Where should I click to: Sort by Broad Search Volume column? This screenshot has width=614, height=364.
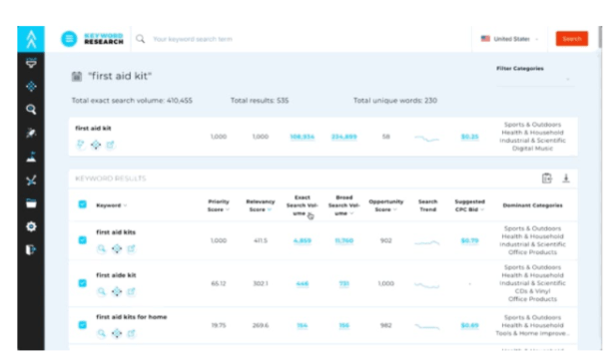tap(343, 205)
